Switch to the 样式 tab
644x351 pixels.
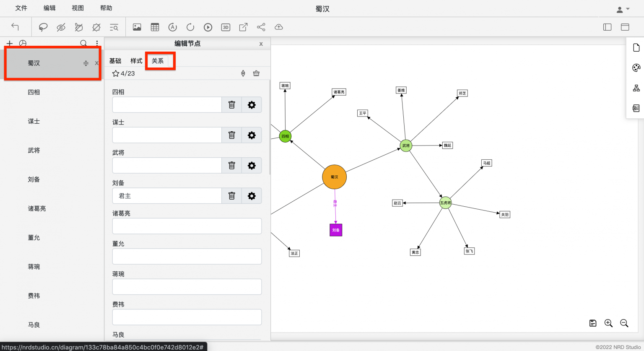[136, 61]
